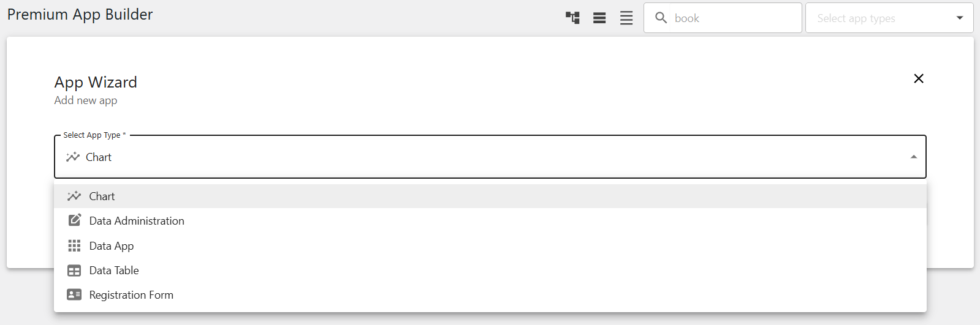Select the Data Table option

[490, 271]
